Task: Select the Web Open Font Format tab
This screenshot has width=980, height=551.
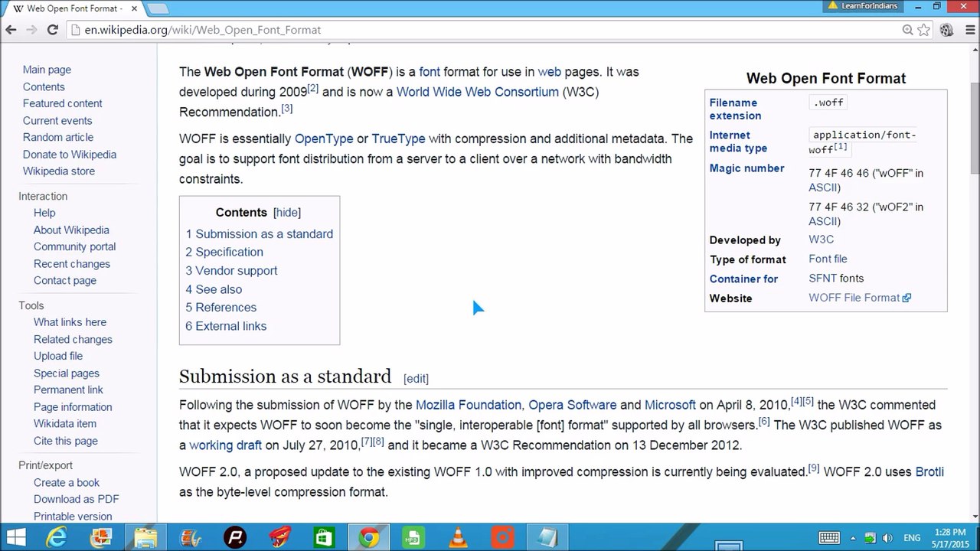Action: coord(73,8)
